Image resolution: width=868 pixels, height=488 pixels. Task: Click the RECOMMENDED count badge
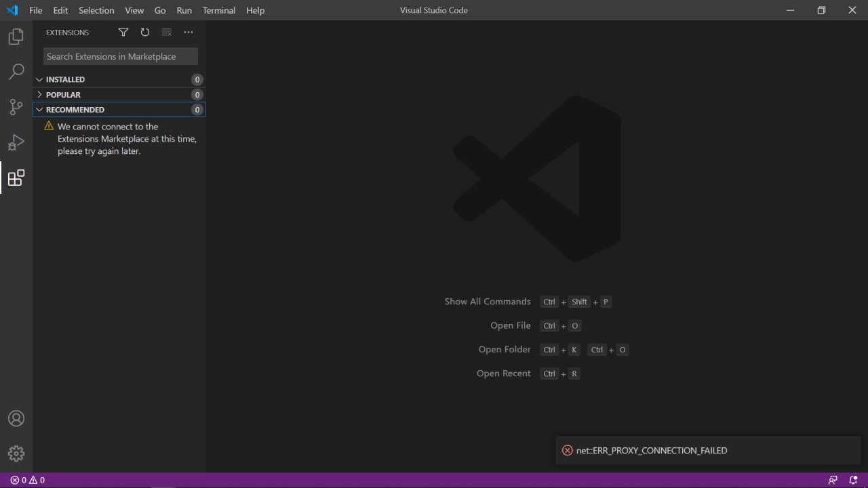pyautogui.click(x=197, y=109)
